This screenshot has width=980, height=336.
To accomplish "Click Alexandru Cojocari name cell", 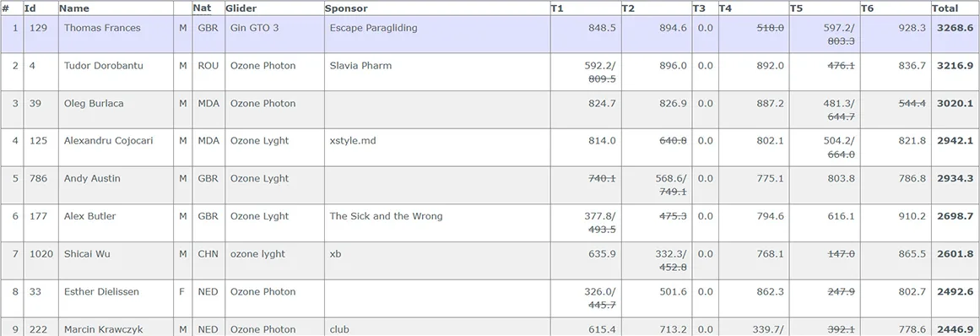I will [x=116, y=148].
